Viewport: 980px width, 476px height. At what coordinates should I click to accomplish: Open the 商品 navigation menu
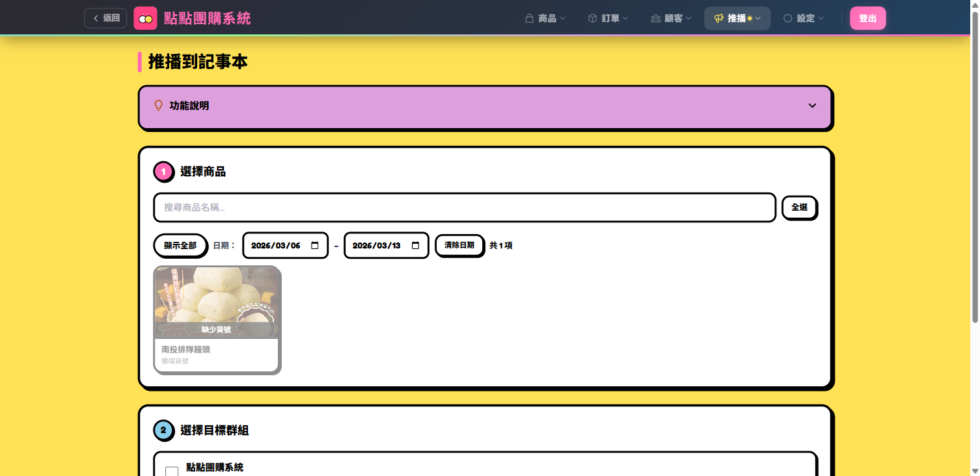[x=545, y=18]
